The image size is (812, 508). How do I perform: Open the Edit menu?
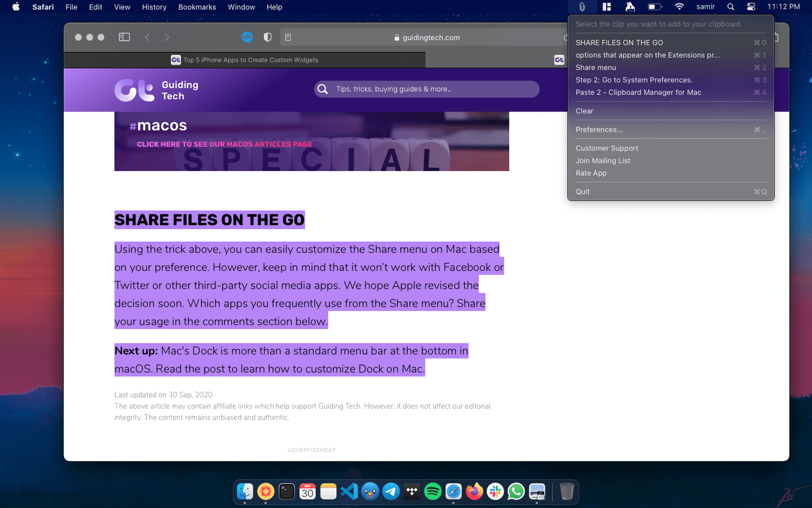tap(96, 7)
